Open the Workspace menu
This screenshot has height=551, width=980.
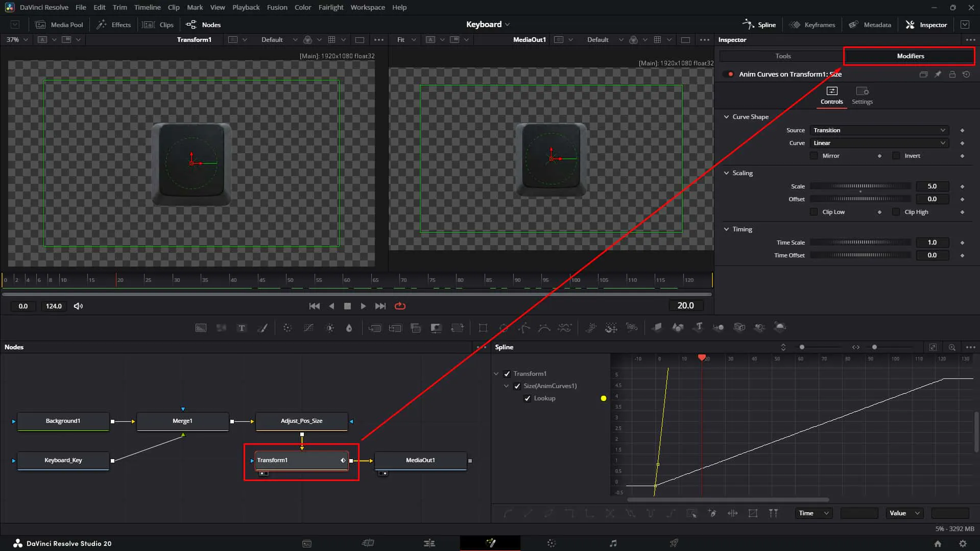[367, 7]
